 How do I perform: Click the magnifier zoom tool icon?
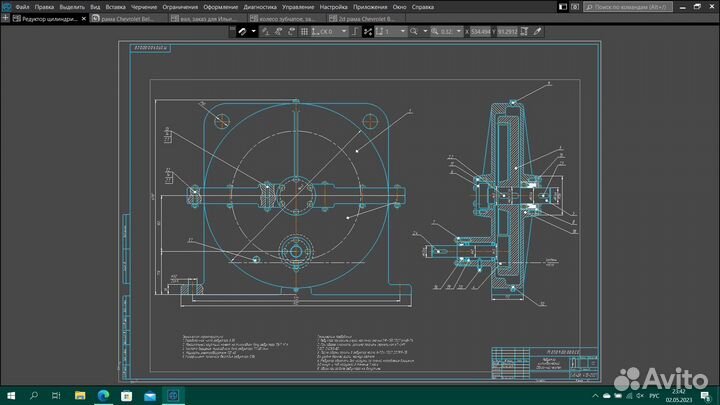(x=414, y=31)
